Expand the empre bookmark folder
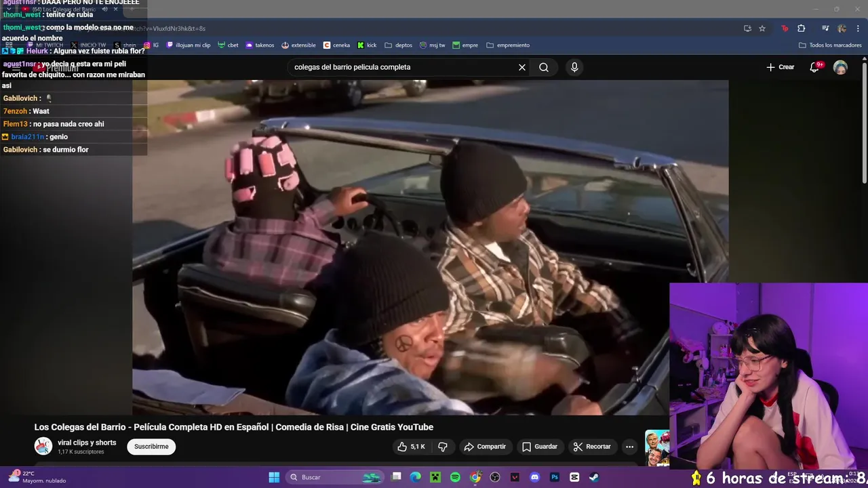868x488 pixels. pyautogui.click(x=465, y=45)
